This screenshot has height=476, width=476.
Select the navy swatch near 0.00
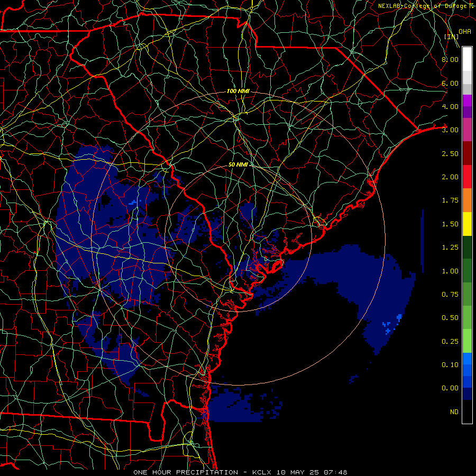(x=467, y=394)
